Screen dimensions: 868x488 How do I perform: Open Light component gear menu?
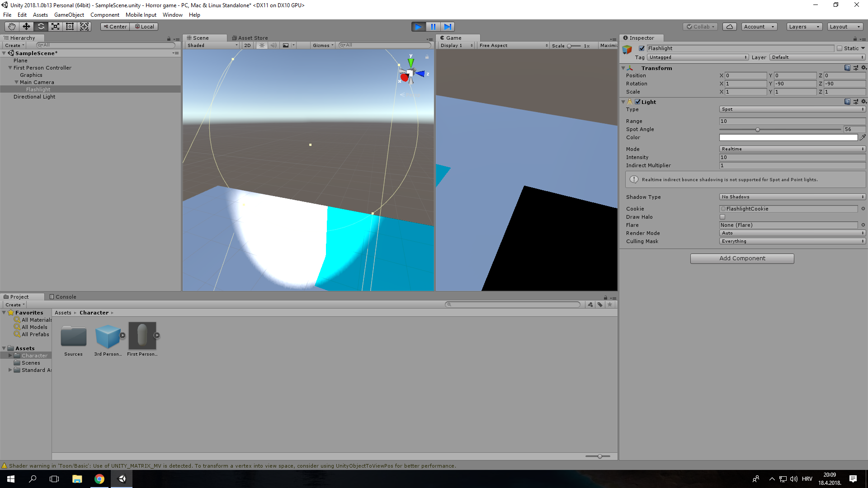point(863,102)
